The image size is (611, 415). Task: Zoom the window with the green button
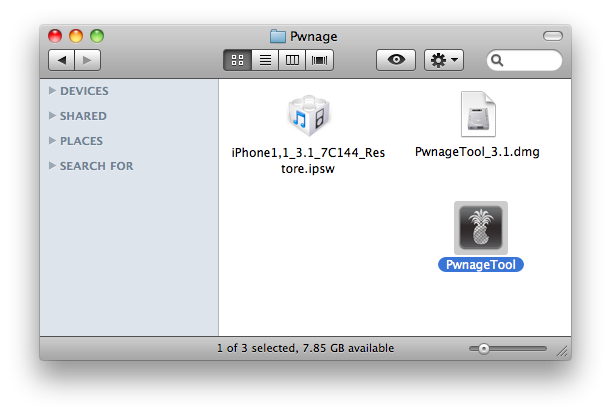(x=97, y=36)
